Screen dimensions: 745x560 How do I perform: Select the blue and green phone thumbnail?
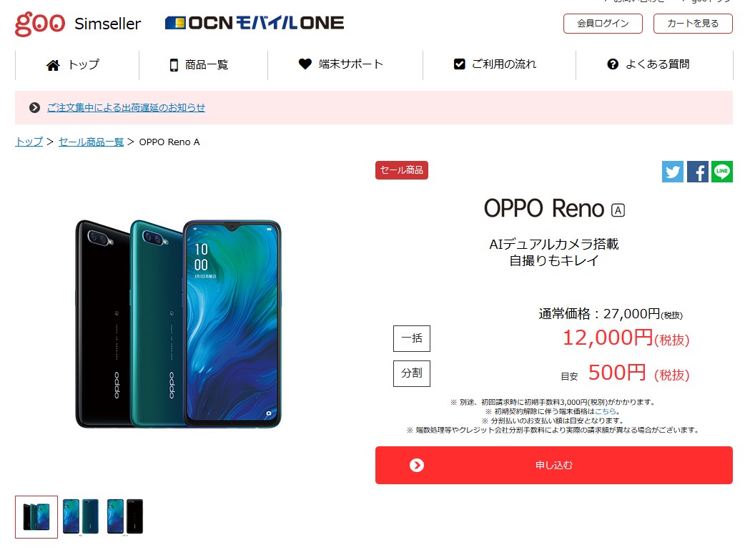point(80,517)
